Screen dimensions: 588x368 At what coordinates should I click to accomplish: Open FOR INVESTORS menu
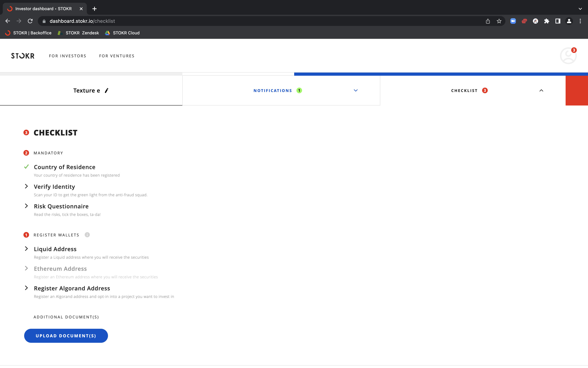click(68, 56)
